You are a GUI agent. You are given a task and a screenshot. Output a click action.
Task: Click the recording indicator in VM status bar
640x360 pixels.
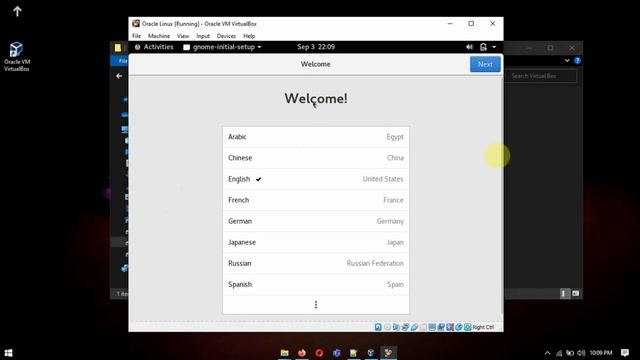coord(441,327)
